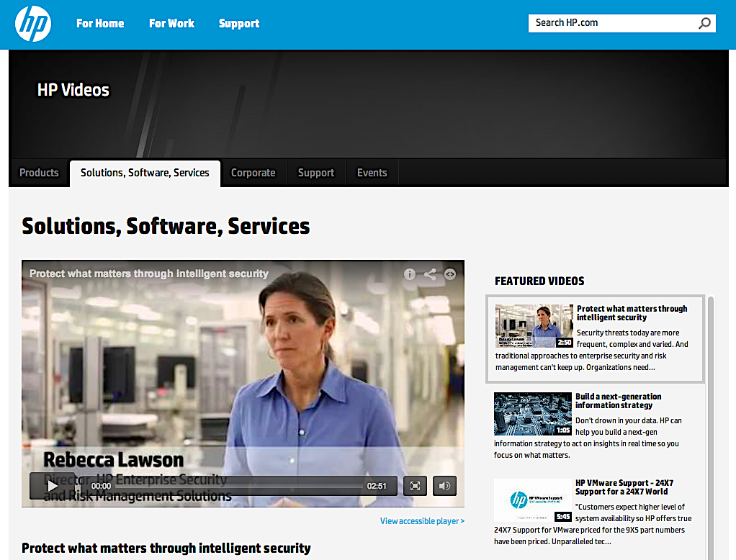Click the Rebecca Lawson name caption

pyautogui.click(x=113, y=460)
